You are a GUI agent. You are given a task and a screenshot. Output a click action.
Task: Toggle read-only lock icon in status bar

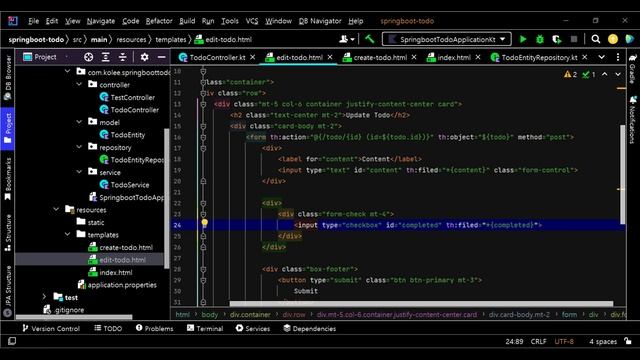coord(628,341)
